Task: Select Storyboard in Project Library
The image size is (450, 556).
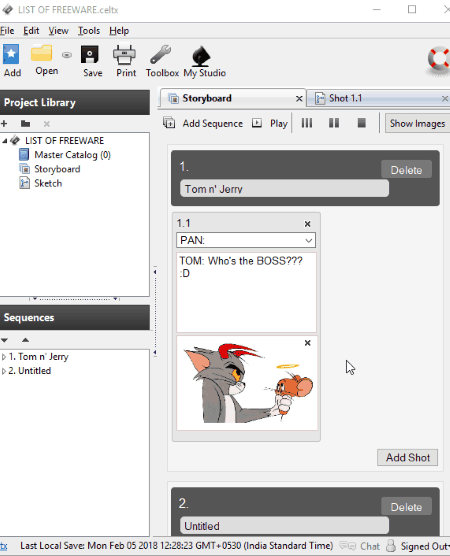Action: (57, 169)
